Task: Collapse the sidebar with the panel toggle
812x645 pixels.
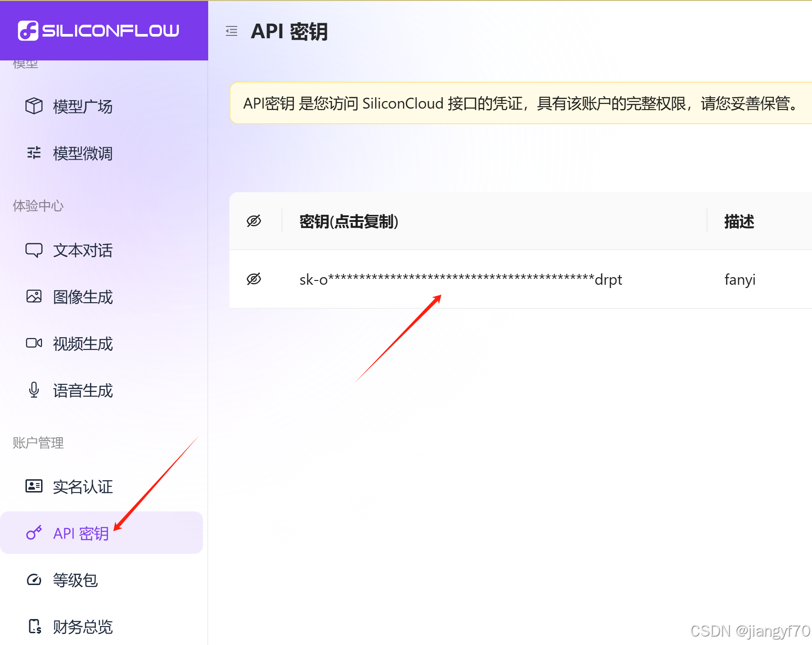Action: (231, 31)
